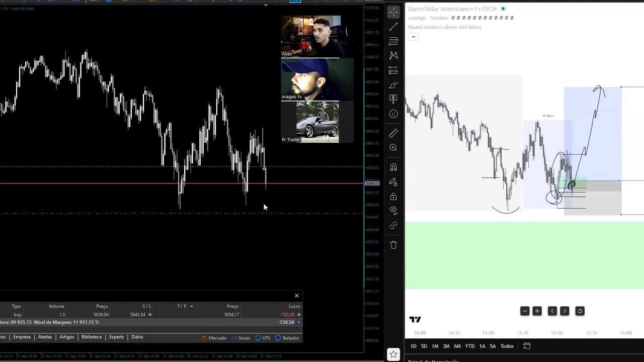Set chart range to 5A
This screenshot has height=362, width=644.
pyautogui.click(x=493, y=346)
